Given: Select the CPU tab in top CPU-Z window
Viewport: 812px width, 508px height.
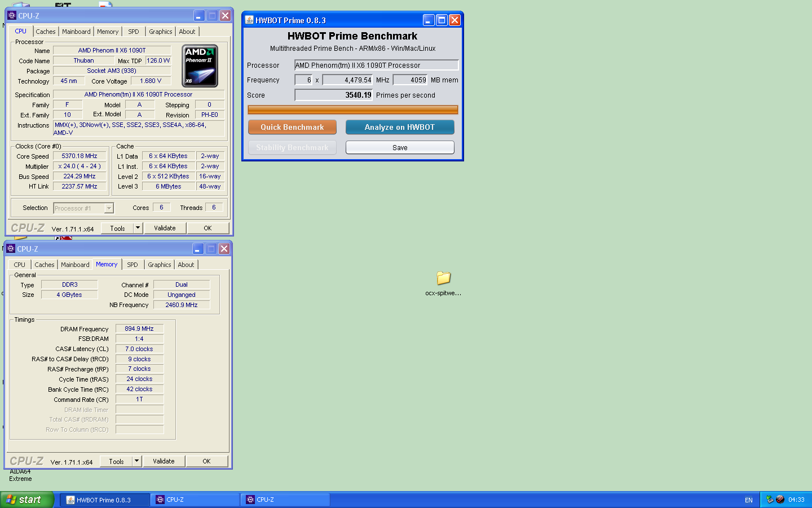Looking at the screenshot, I should [x=21, y=31].
